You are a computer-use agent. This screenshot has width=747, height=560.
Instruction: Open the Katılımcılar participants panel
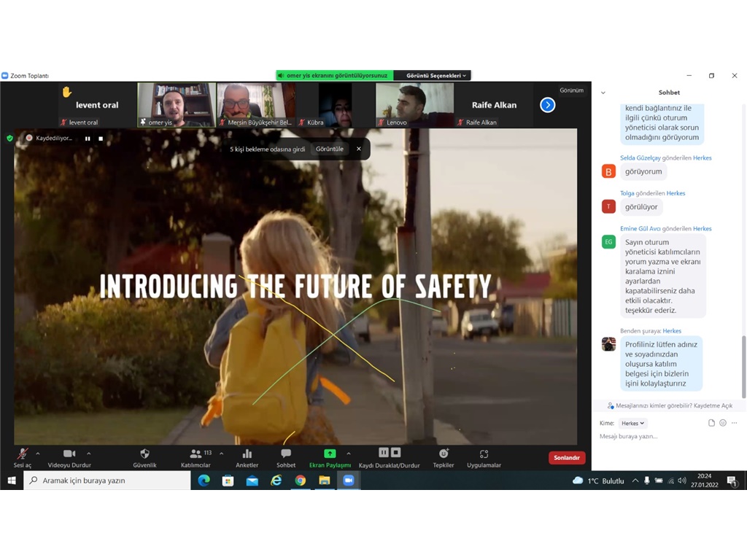[x=196, y=458]
